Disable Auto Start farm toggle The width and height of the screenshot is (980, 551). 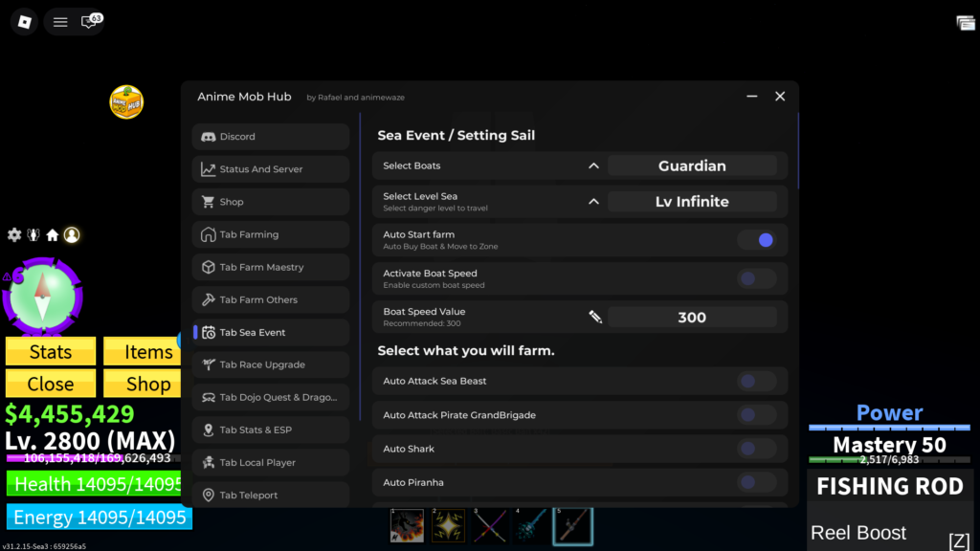(x=757, y=240)
